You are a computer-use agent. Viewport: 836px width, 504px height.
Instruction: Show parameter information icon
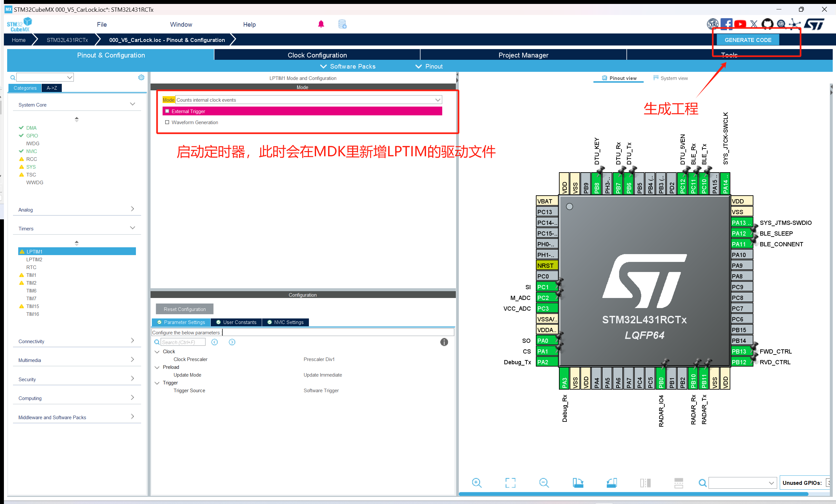(444, 342)
